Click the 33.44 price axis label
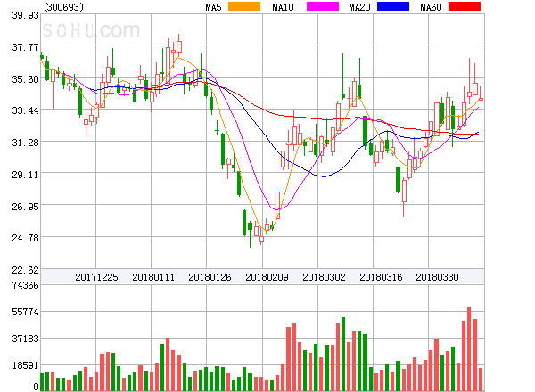 (25, 110)
